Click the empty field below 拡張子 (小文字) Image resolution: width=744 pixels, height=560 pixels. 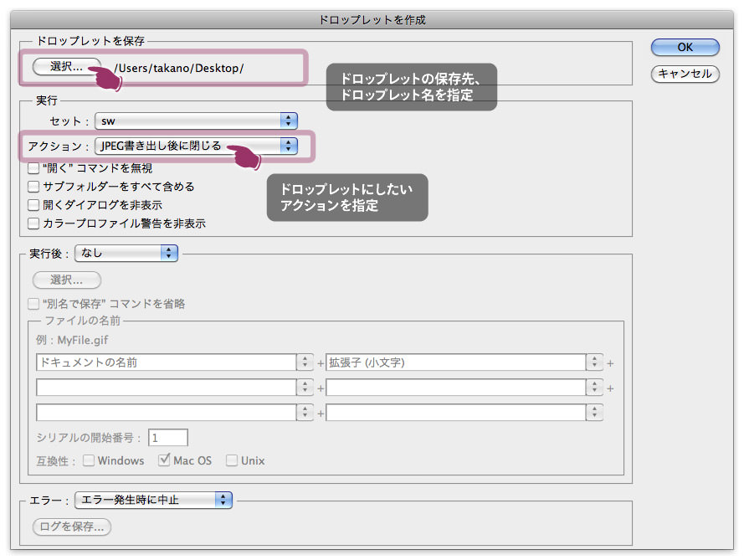[x=455, y=388]
